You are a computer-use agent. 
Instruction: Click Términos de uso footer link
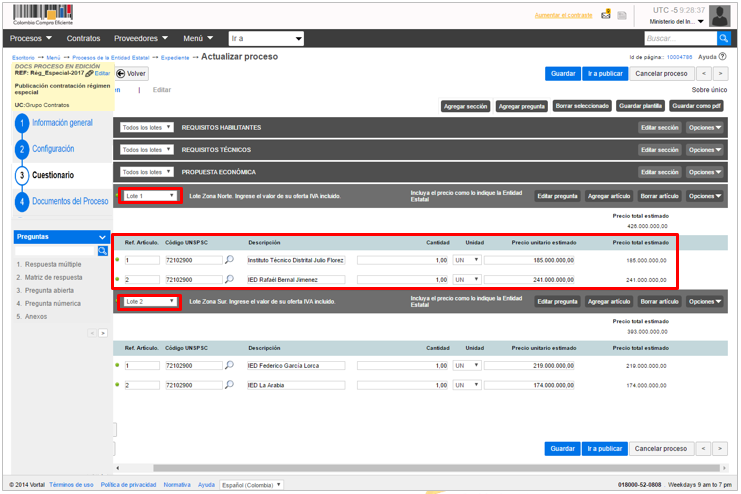tap(71, 485)
